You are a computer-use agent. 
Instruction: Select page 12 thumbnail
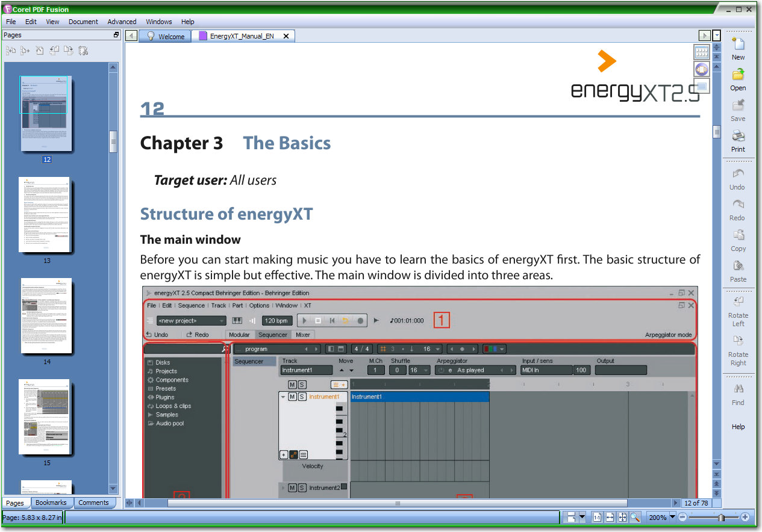[x=46, y=114]
